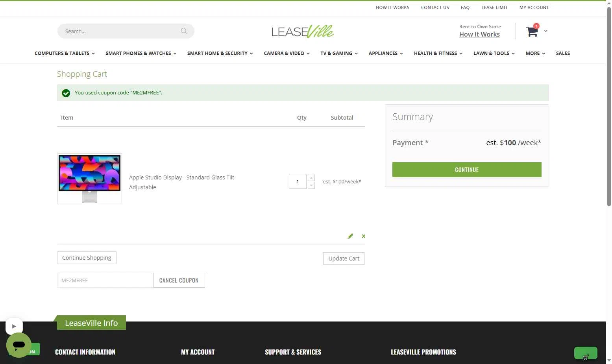Open How It Works top link
Screen dimensions: 612x364
[x=392, y=7]
